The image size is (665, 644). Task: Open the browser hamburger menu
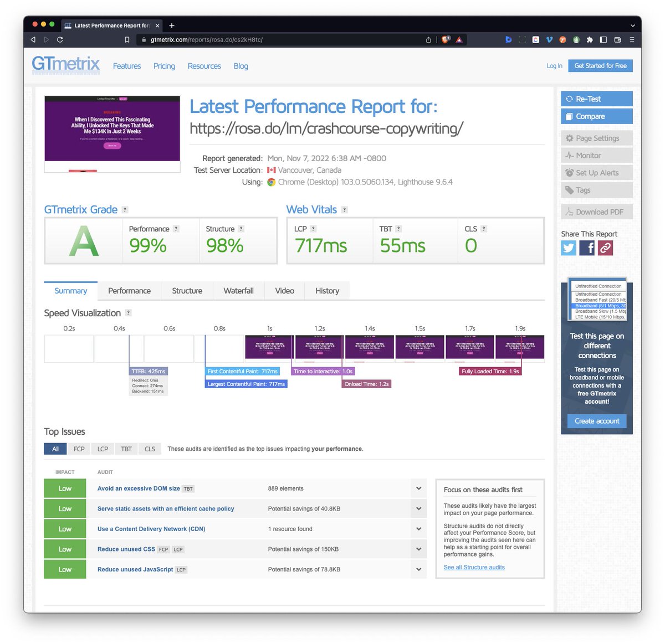point(631,40)
